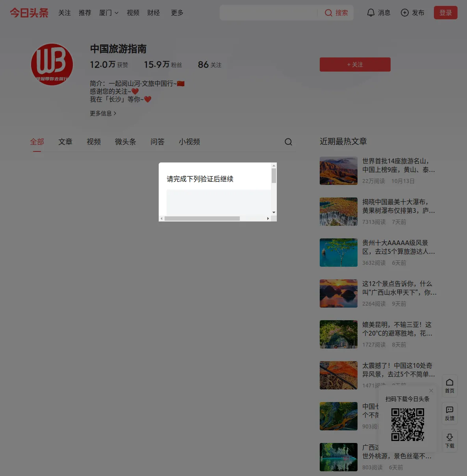This screenshot has height=476, width=467.
Task: Click the QR code image
Action: point(408,424)
